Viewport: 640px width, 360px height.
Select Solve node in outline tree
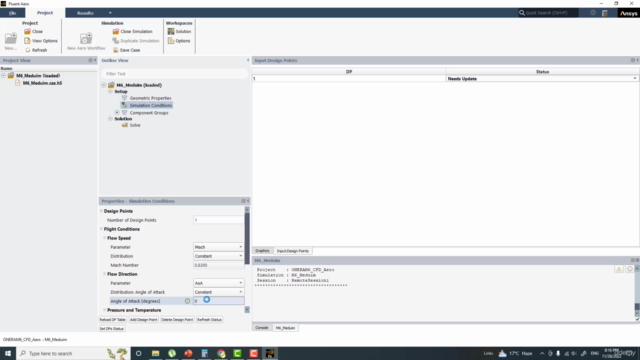135,125
